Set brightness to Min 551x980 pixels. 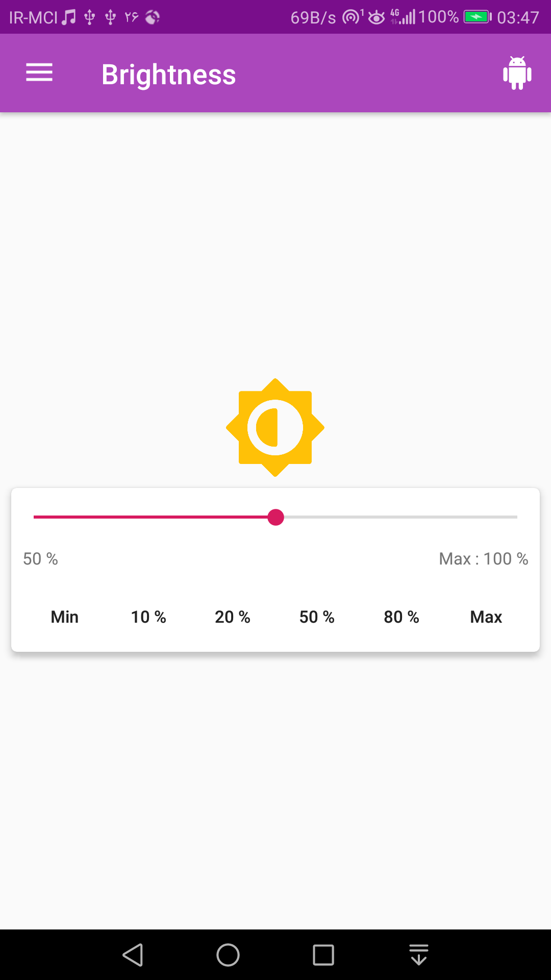65,617
